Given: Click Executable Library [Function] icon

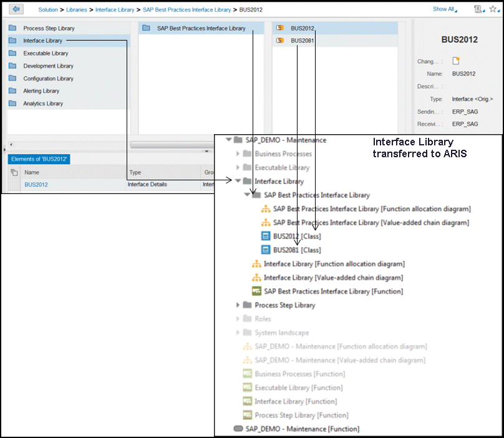Looking at the screenshot, I should [x=247, y=387].
